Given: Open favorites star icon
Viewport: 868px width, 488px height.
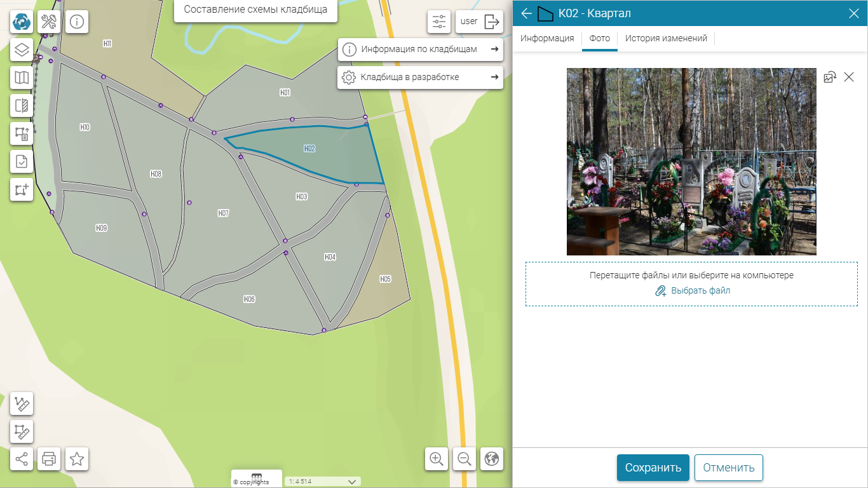Looking at the screenshot, I should pyautogui.click(x=77, y=459).
